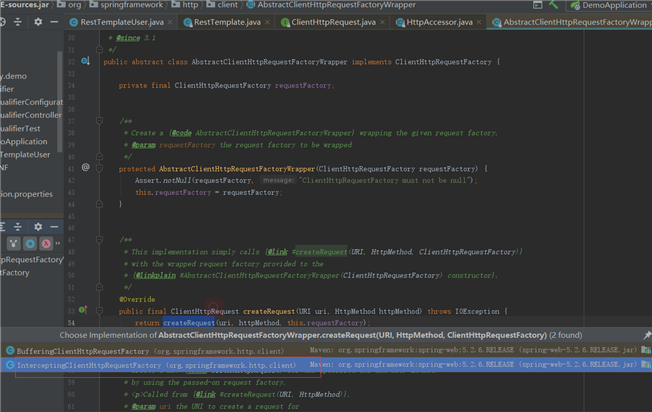Select 'TemplateUser' in project tree
This screenshot has height=412, width=652.
25,154
